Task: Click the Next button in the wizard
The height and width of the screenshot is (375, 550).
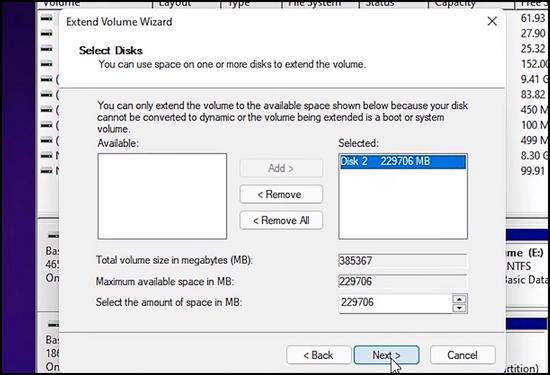Action: point(386,355)
